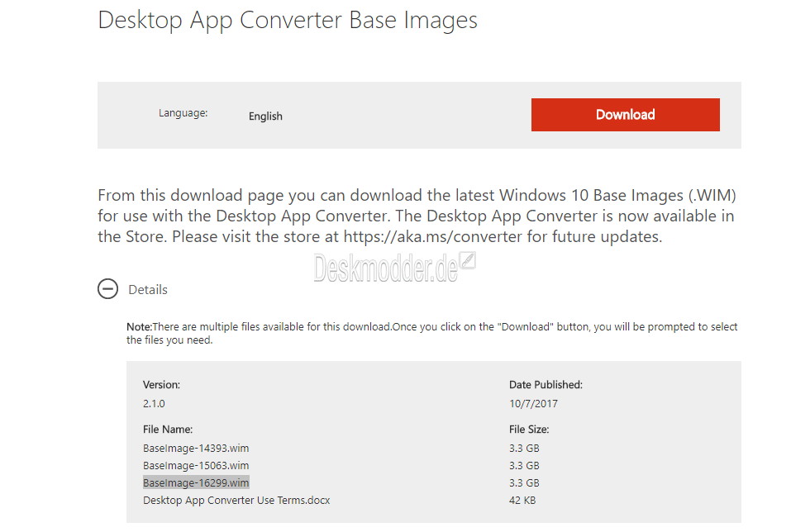791x532 pixels.
Task: Select the BaseImage-15063.wim file name
Action: (196, 465)
